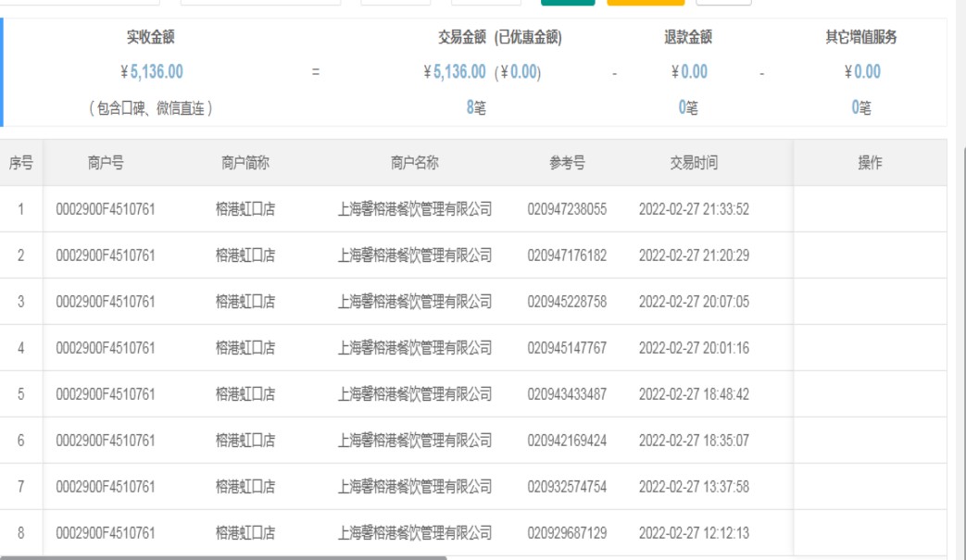Click the transaction amount 5,136.00 value
The image size is (966, 560).
tap(459, 72)
